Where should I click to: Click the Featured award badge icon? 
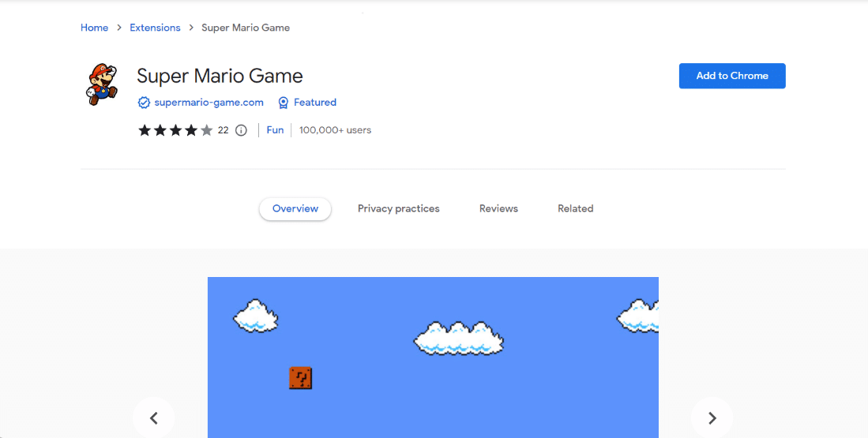(284, 103)
